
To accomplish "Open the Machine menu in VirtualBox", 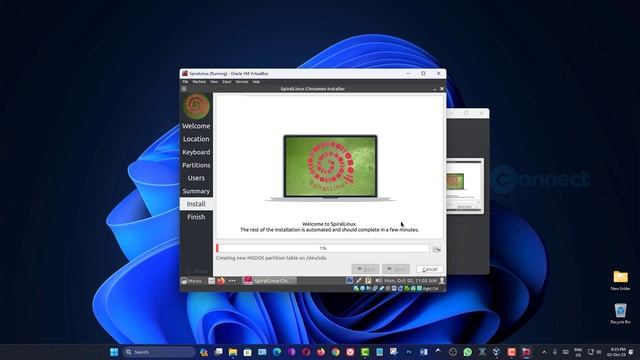I will tap(199, 82).
